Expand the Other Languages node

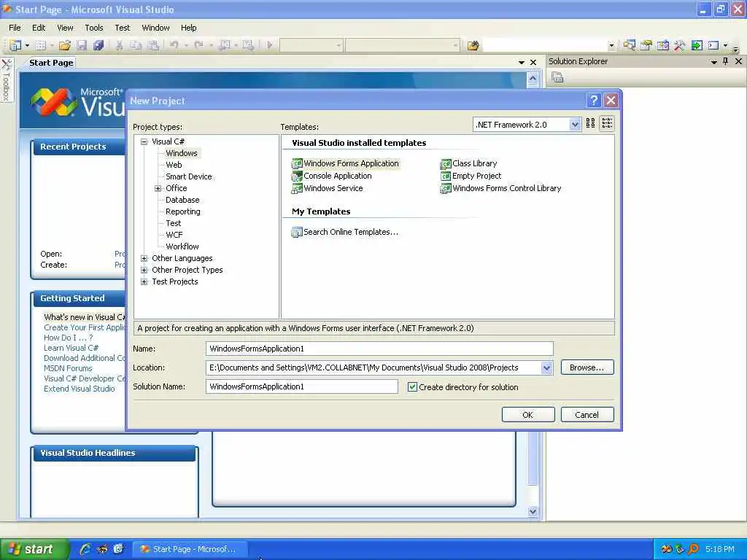[x=144, y=258]
